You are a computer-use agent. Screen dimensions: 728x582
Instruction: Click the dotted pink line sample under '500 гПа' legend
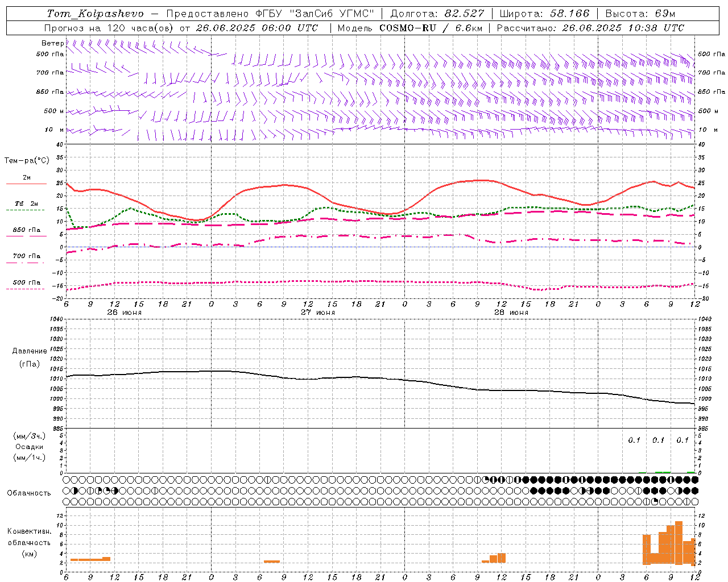[x=25, y=289]
